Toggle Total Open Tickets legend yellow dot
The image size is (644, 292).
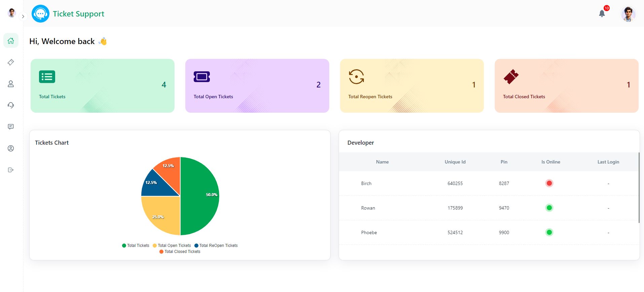(x=155, y=246)
